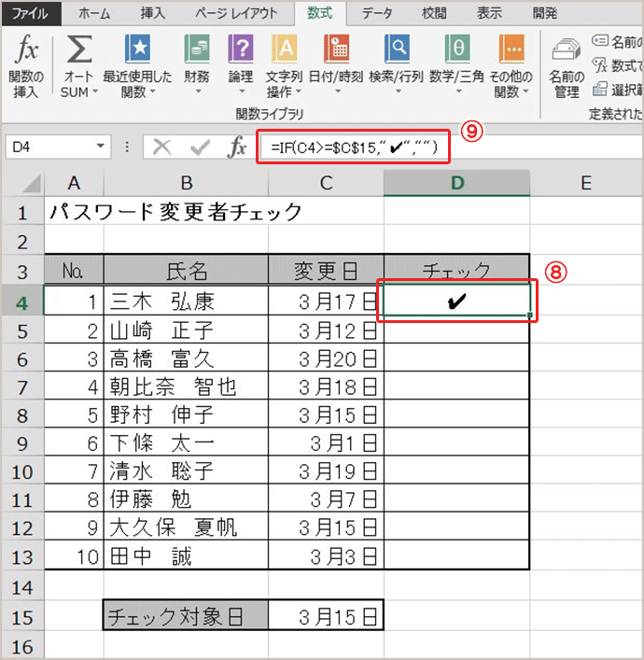Switch to the 開発 tab
644x660 pixels.
coord(545,13)
